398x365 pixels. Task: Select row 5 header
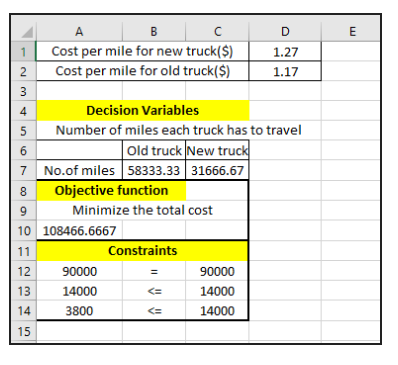click(23, 131)
